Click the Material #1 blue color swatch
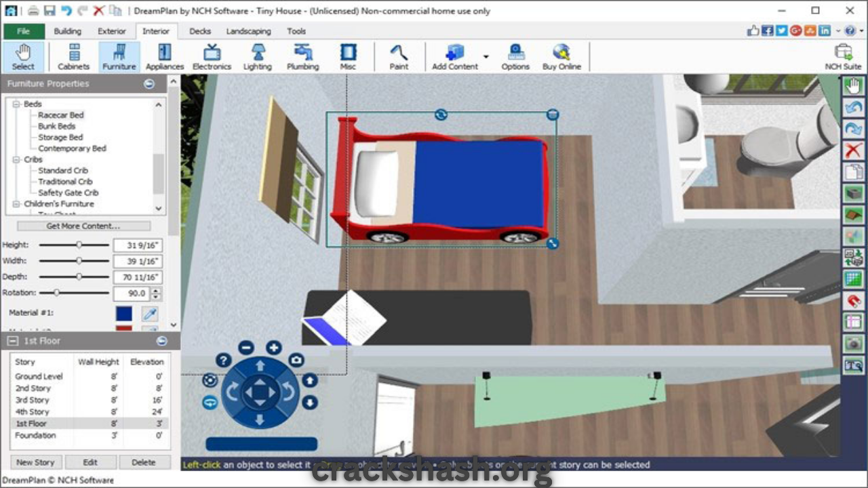Image resolution: width=868 pixels, height=488 pixels. [124, 314]
